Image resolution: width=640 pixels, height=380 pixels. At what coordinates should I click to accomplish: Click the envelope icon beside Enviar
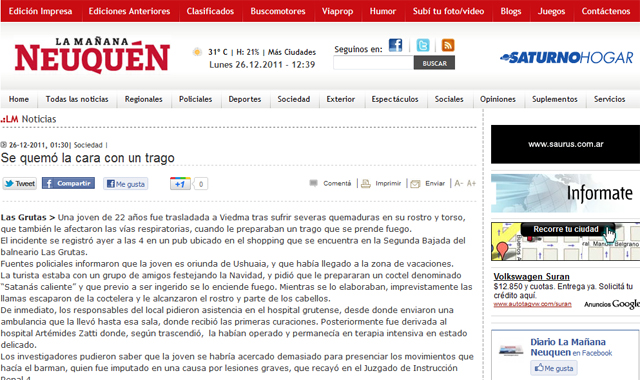pos(415,184)
